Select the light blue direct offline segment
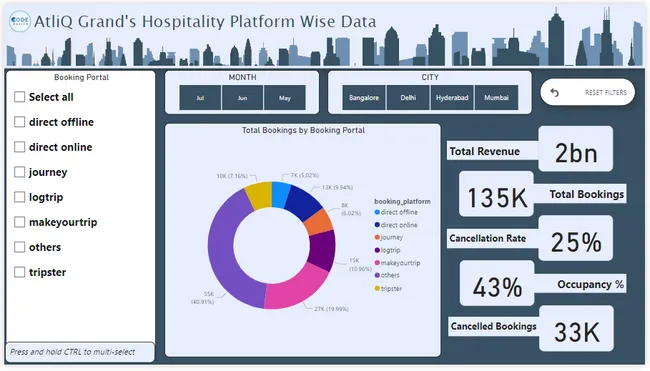This screenshot has height=371, width=650. [281, 194]
